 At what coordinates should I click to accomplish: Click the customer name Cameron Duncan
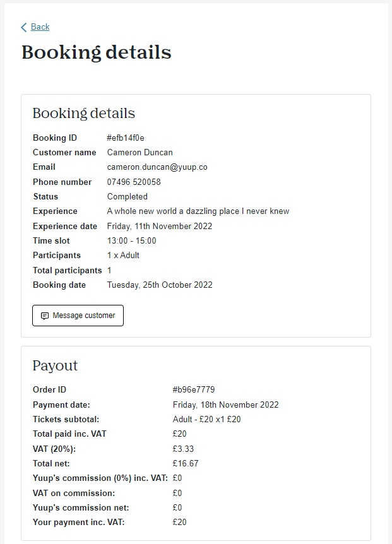coord(140,152)
